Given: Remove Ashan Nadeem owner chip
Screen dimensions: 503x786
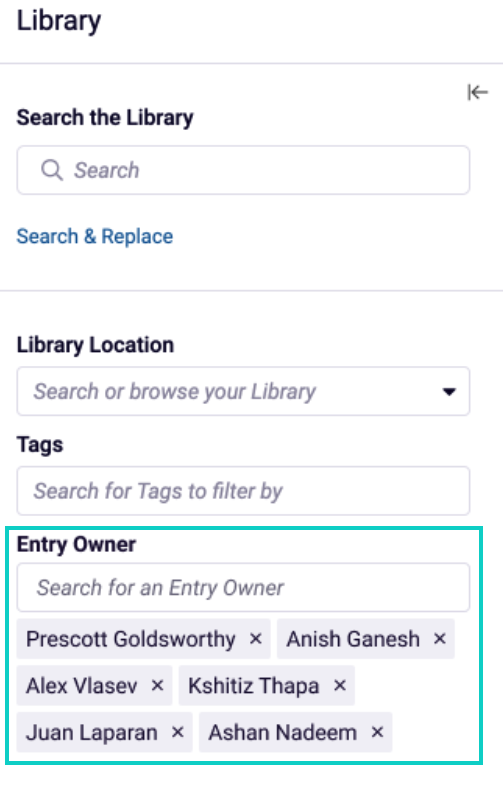Looking at the screenshot, I should 377,732.
